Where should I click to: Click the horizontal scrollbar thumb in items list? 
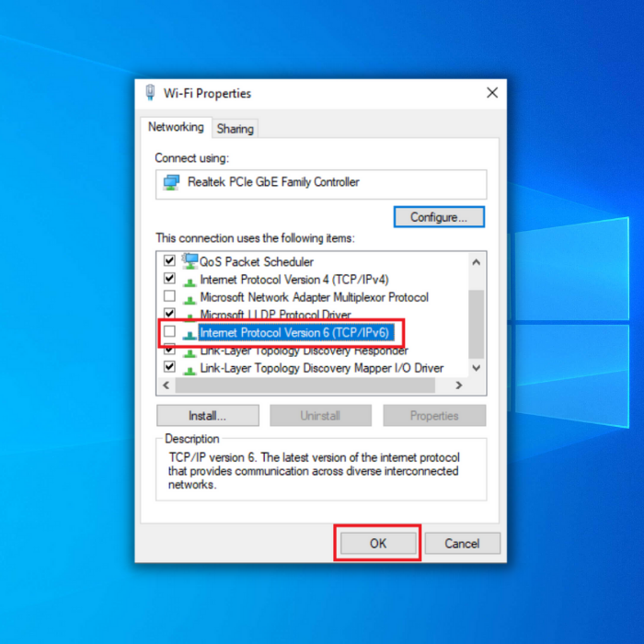coord(305,385)
